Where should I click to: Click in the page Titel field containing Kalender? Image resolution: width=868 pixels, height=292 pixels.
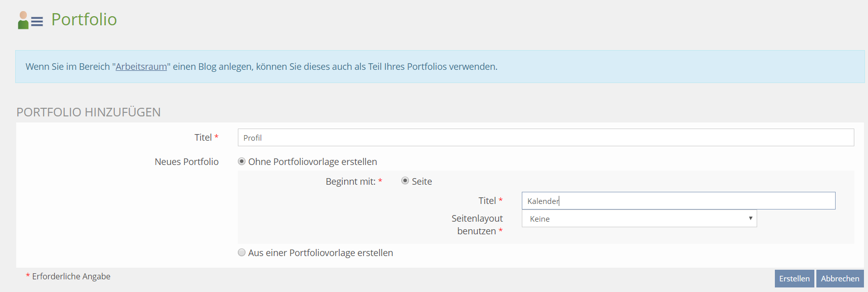pos(678,201)
